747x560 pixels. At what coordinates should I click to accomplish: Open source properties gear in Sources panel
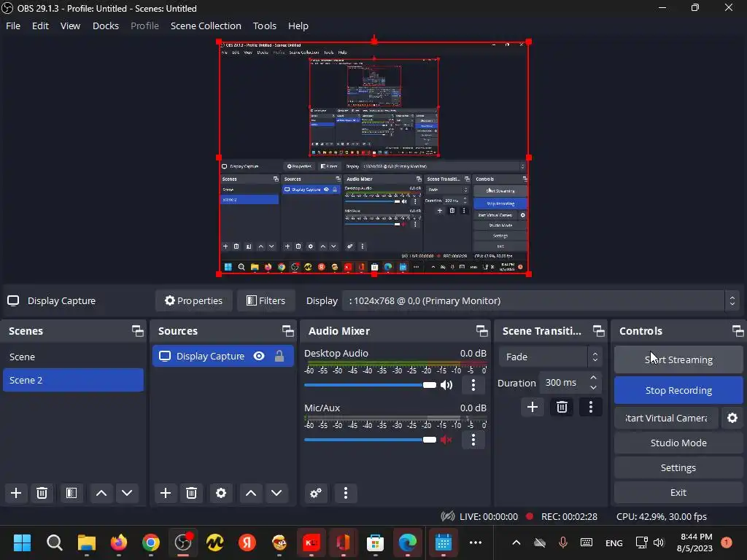coord(221,493)
